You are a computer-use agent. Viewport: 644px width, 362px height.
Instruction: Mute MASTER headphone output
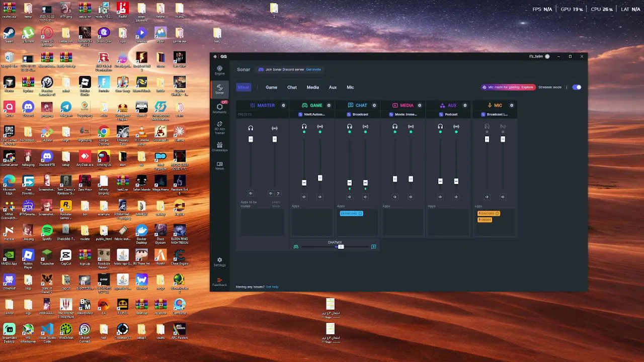coord(251,193)
